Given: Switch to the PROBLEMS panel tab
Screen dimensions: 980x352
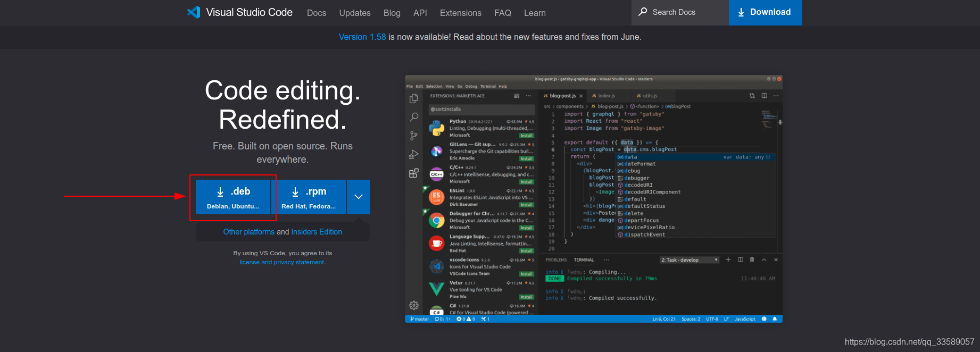Looking at the screenshot, I should tap(556, 260).
